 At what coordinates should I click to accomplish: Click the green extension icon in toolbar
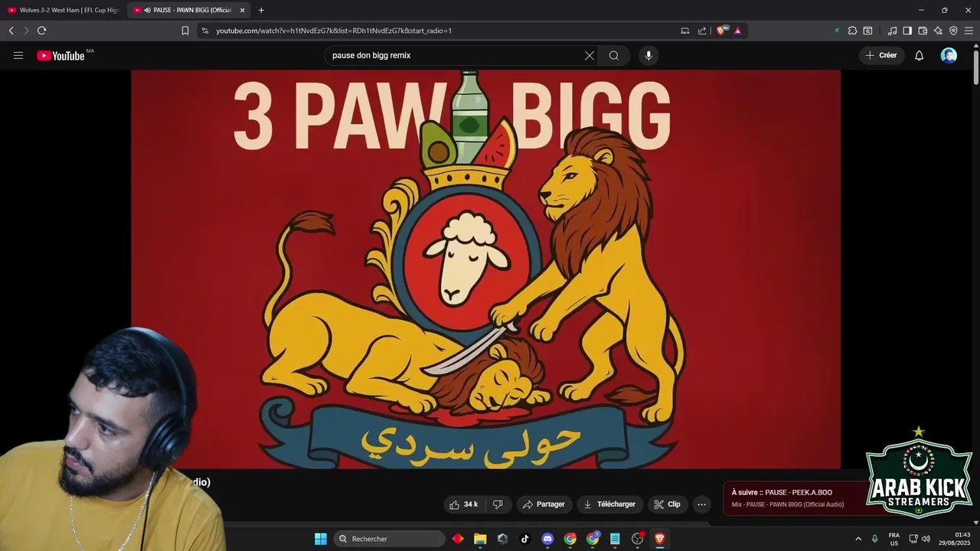click(x=837, y=31)
